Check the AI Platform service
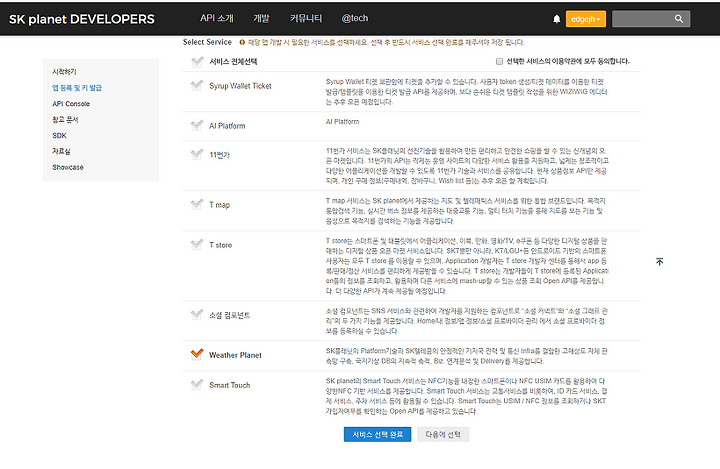The height and width of the screenshot is (469, 720). click(197, 125)
